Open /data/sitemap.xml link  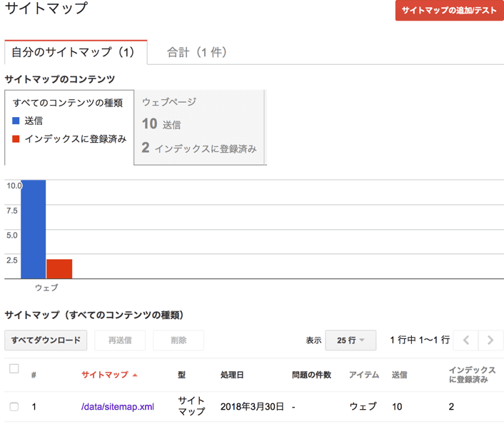(118, 407)
